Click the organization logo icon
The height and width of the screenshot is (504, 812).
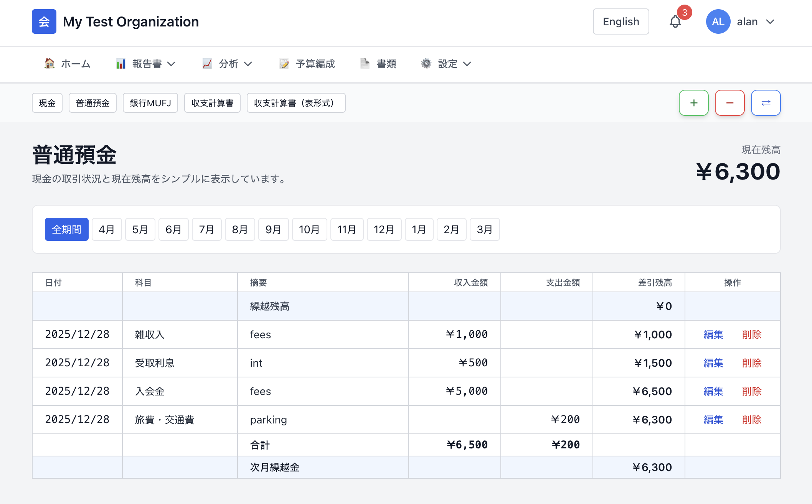point(44,21)
